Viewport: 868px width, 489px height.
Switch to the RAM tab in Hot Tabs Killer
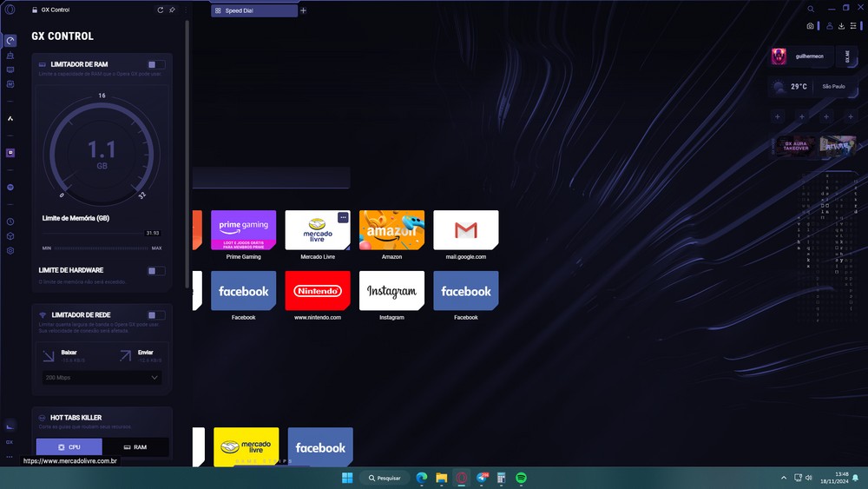tap(135, 447)
